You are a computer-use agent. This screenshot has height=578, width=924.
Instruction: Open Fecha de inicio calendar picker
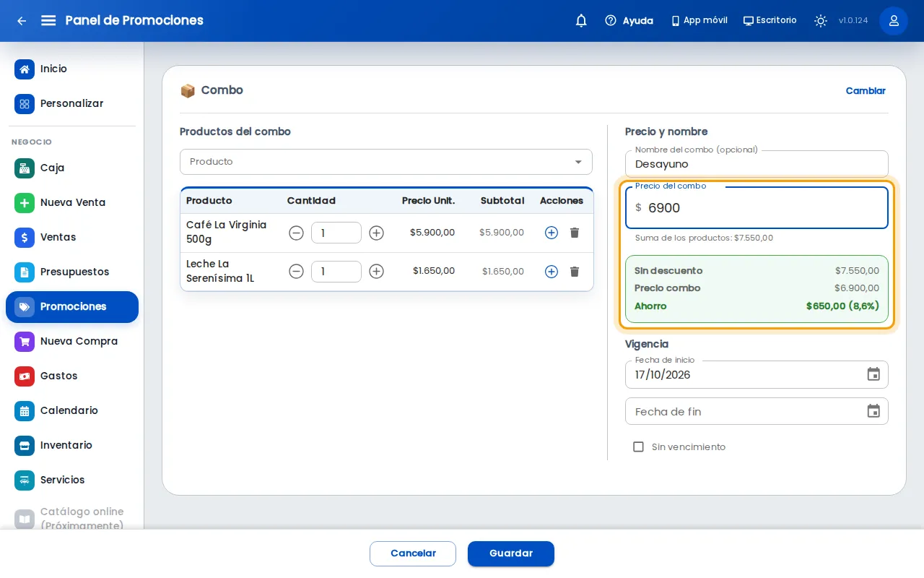click(873, 374)
